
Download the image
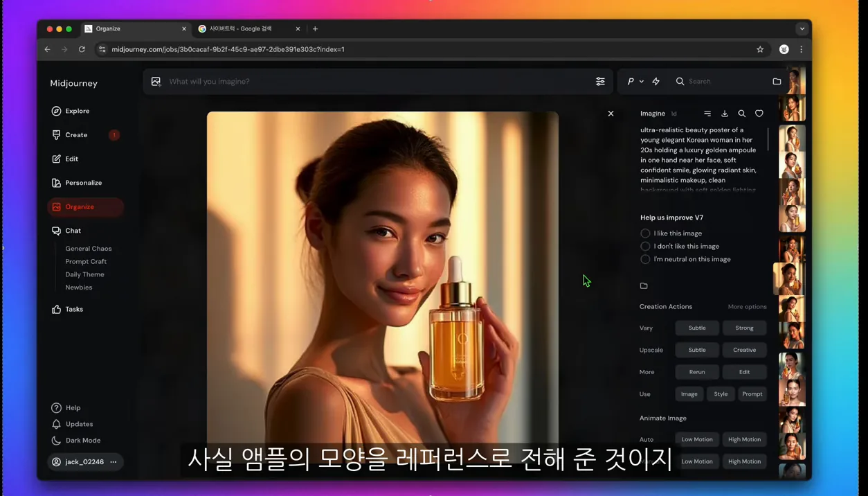(725, 114)
